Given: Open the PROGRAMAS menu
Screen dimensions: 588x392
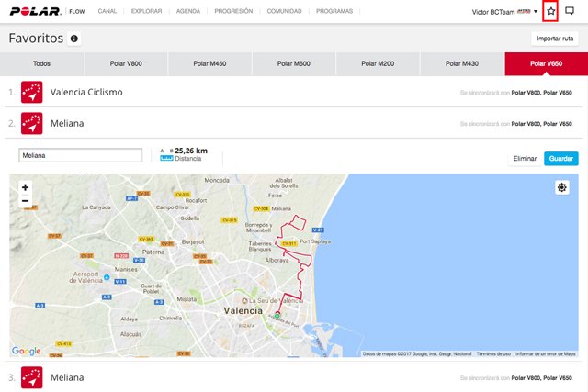Looking at the screenshot, I should 334,11.
